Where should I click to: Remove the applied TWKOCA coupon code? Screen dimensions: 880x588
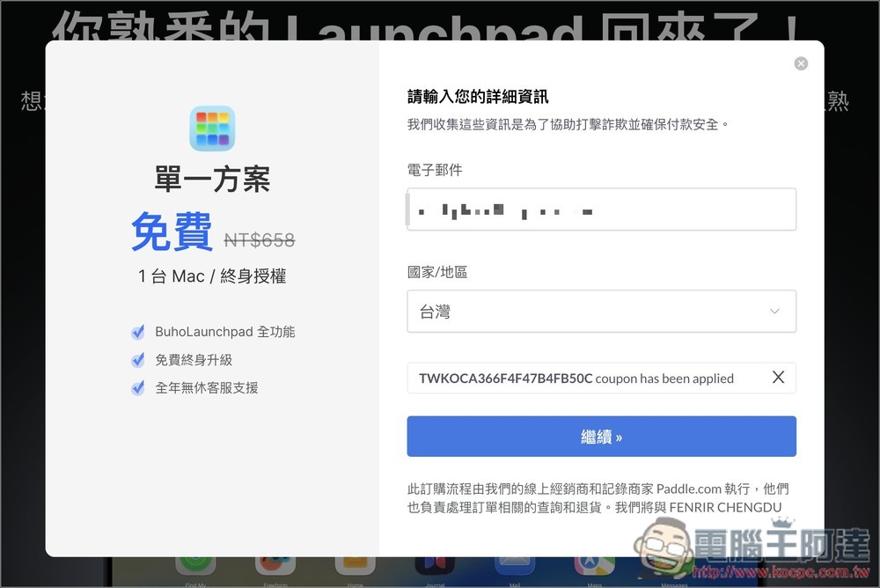[x=778, y=377]
